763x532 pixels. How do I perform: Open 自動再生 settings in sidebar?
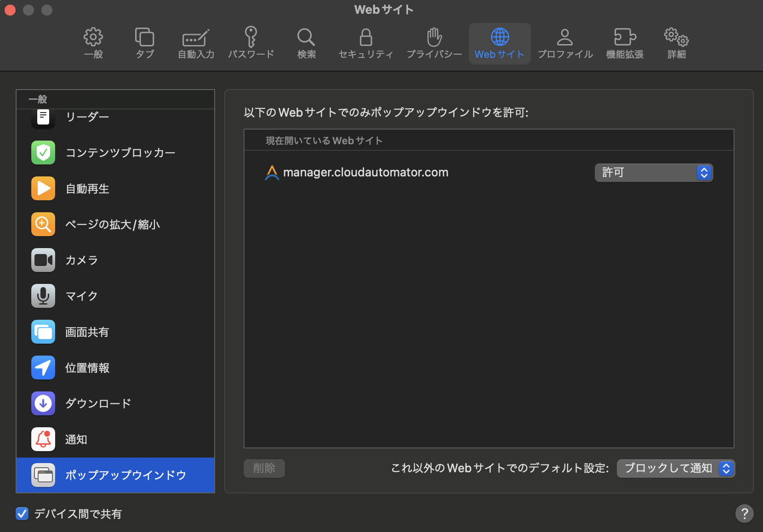(x=43, y=188)
